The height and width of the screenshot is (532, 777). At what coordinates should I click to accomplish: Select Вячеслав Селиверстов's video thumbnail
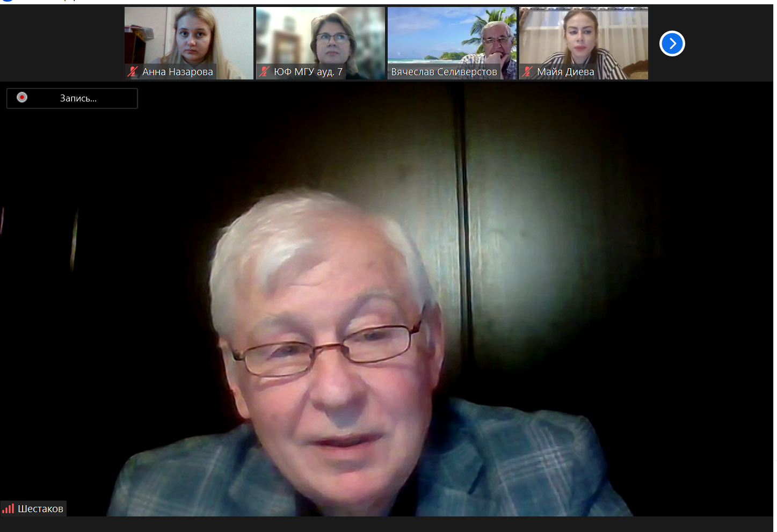(452, 43)
